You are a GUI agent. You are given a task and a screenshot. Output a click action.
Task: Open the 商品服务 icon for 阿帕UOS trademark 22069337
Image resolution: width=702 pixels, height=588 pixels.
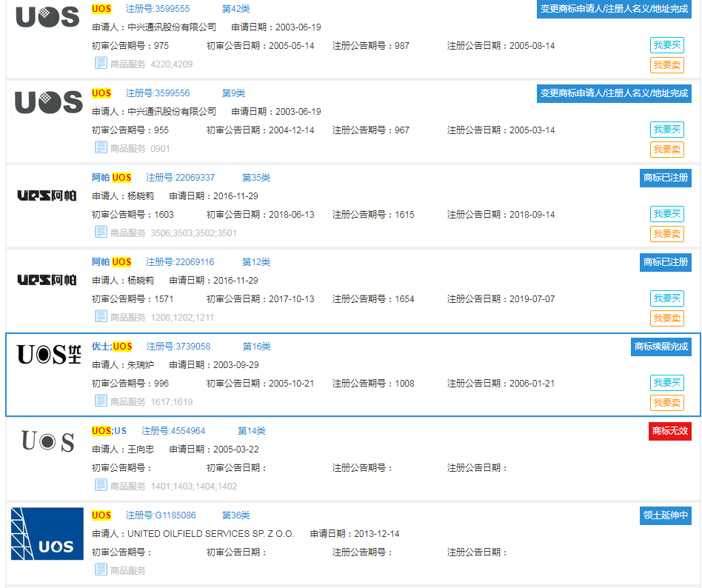101,232
